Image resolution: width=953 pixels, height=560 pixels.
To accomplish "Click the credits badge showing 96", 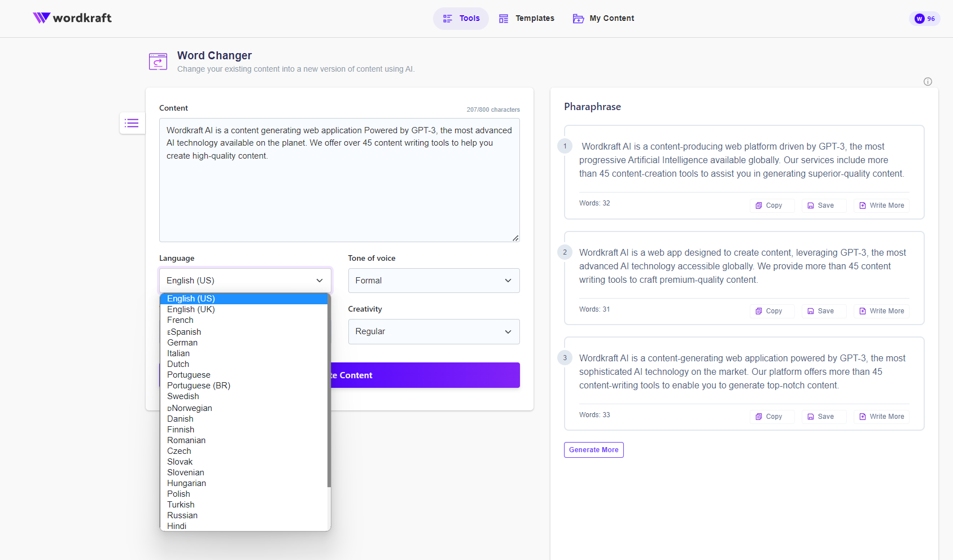I will point(925,19).
